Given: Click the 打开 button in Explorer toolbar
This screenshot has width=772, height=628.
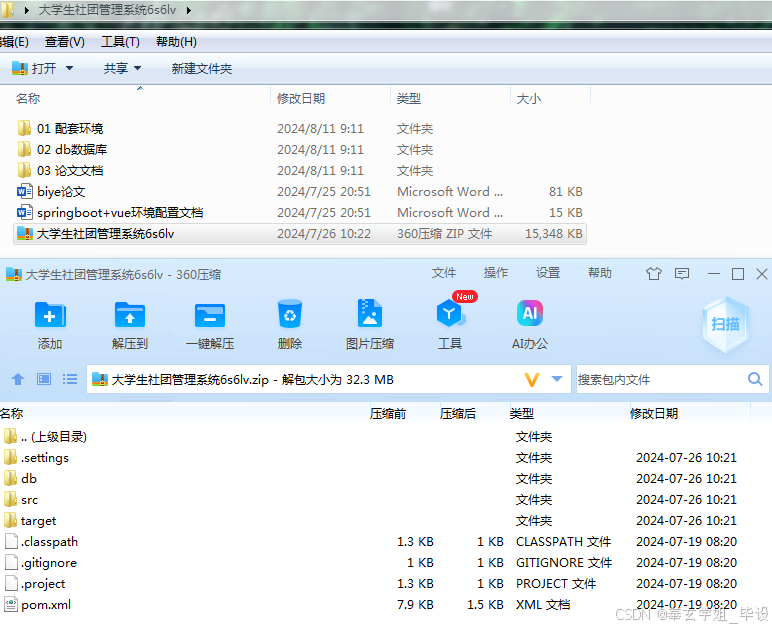Looking at the screenshot, I should [x=34, y=68].
